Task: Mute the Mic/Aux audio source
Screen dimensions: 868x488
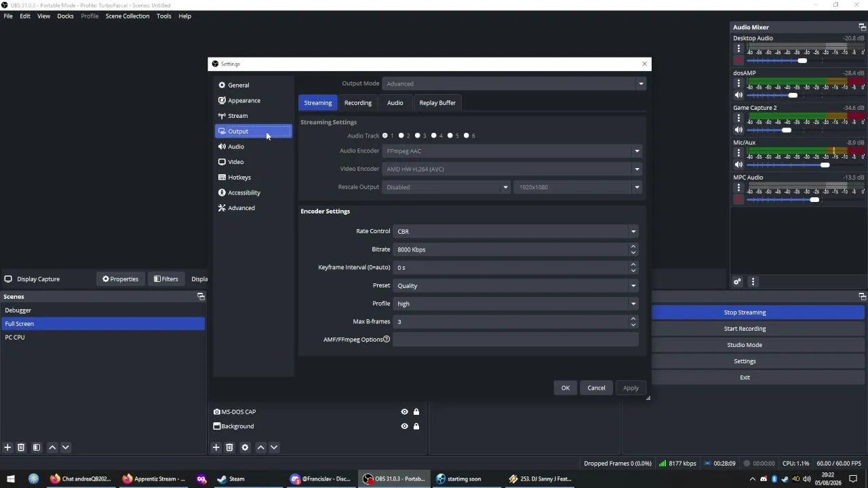Action: pos(738,165)
